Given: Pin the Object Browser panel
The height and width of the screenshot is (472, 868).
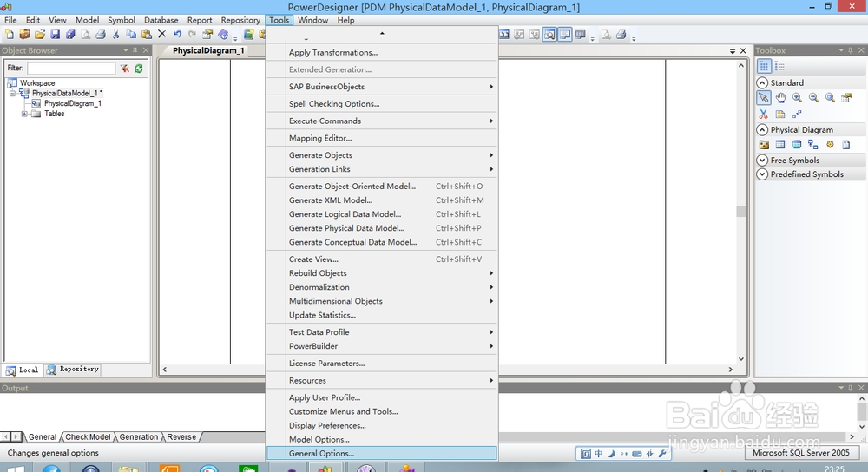Looking at the screenshot, I should click(x=135, y=50).
